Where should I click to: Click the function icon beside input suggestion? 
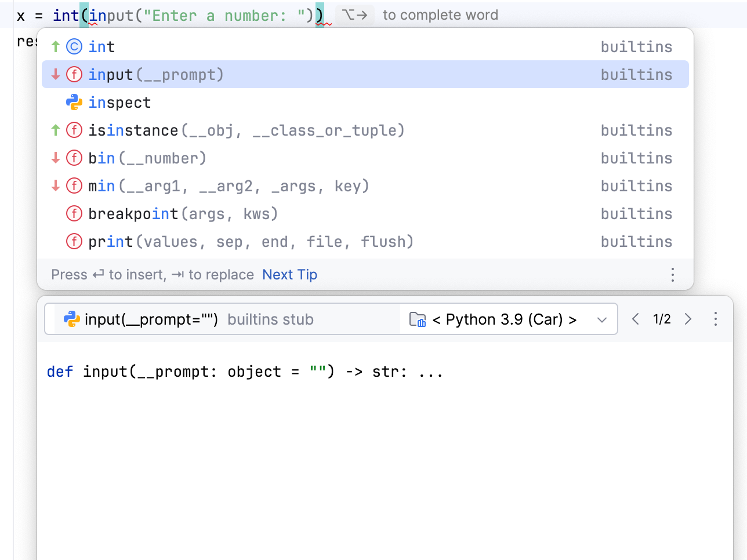[74, 74]
